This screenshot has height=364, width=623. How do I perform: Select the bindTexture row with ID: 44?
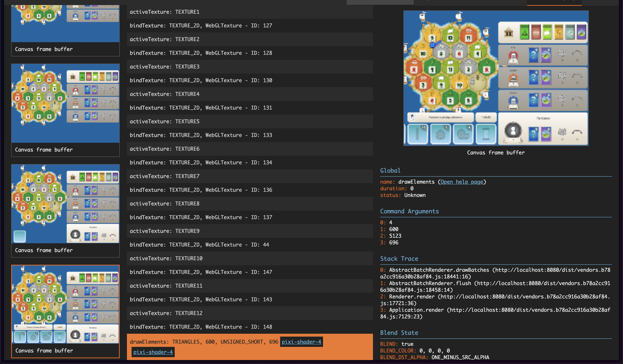pyautogui.click(x=250, y=245)
